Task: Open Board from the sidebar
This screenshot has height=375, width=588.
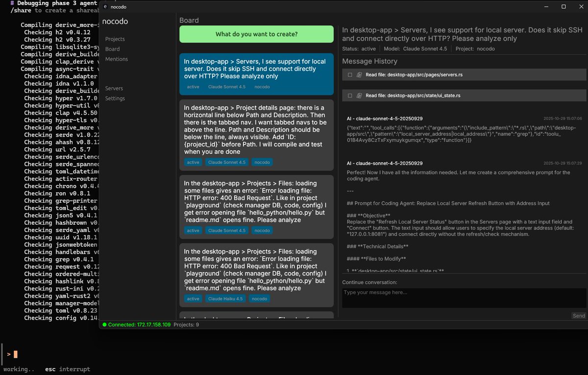Action: point(113,49)
